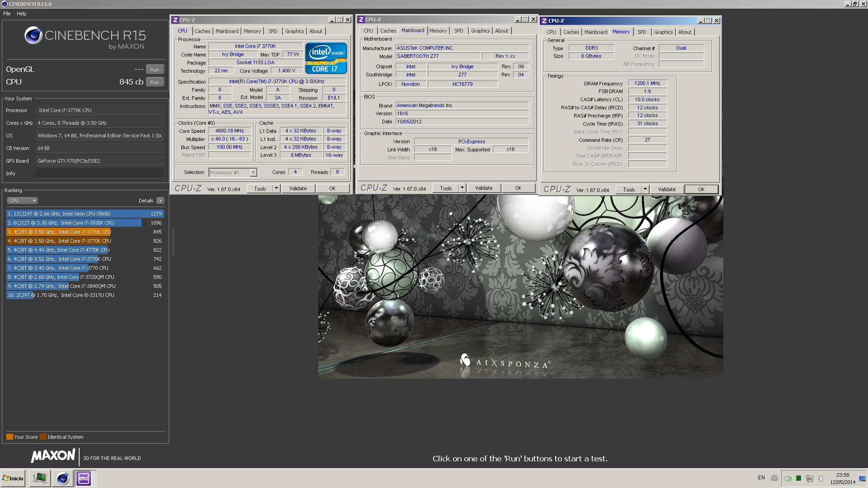Click the panel splitter handle beside Ranking
Image resolution: width=868 pixels, height=488 pixels.
click(173, 243)
